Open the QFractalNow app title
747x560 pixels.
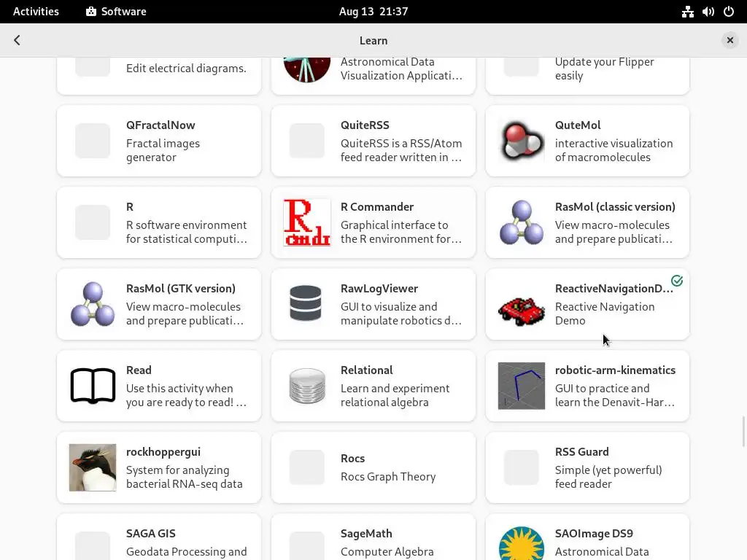(160, 125)
